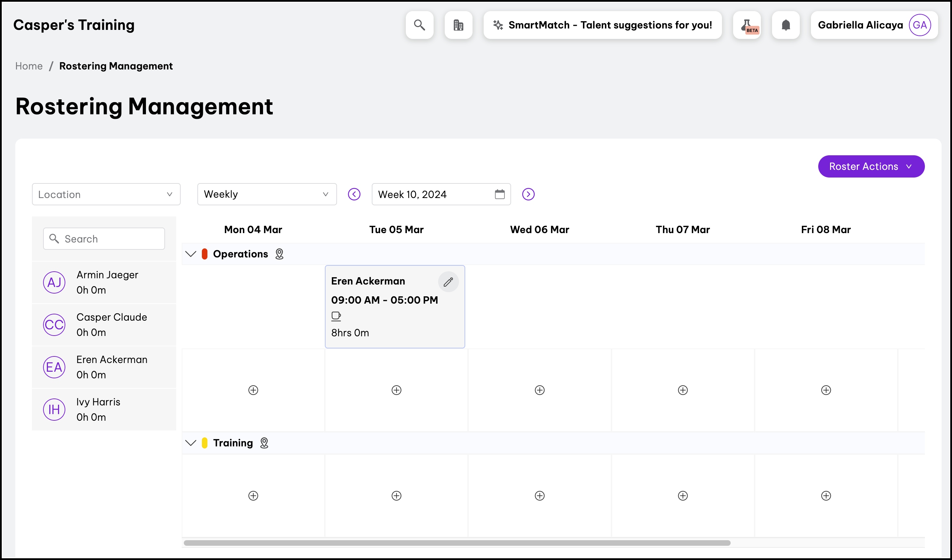Open the Weekly view dropdown

tap(267, 194)
